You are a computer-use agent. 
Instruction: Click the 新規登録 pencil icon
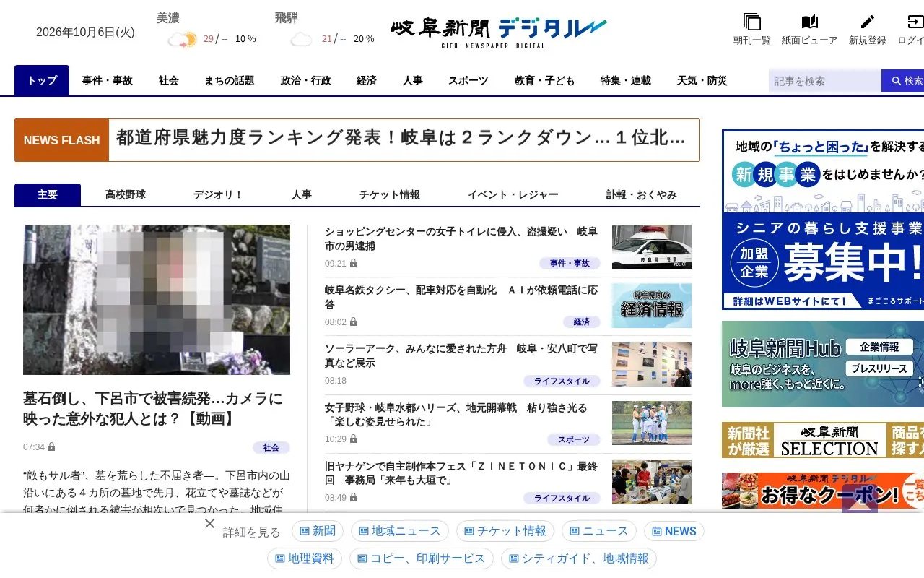(868, 22)
